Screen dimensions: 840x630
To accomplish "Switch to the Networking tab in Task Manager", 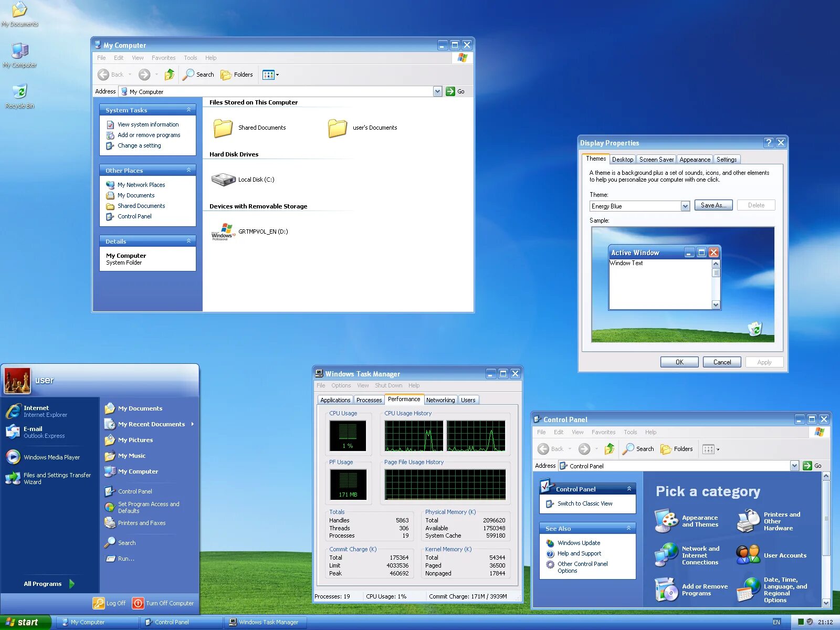I will pos(440,400).
